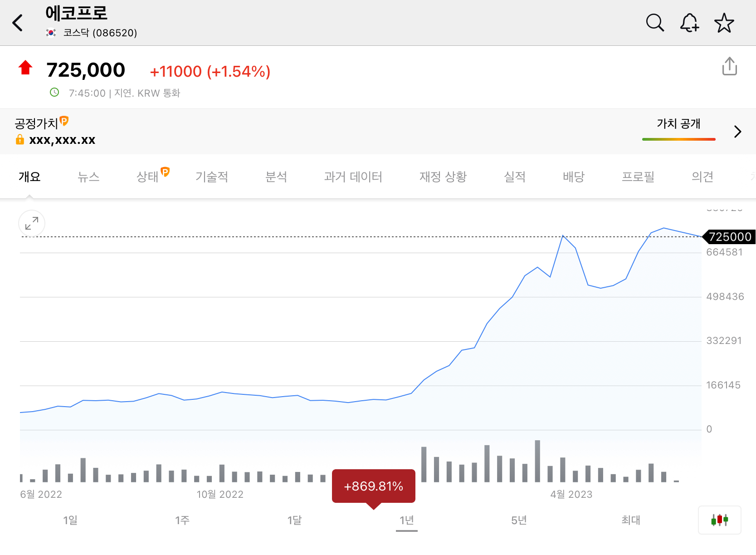Tap the locked 공정가치 value
The image size is (756, 555).
62,140
